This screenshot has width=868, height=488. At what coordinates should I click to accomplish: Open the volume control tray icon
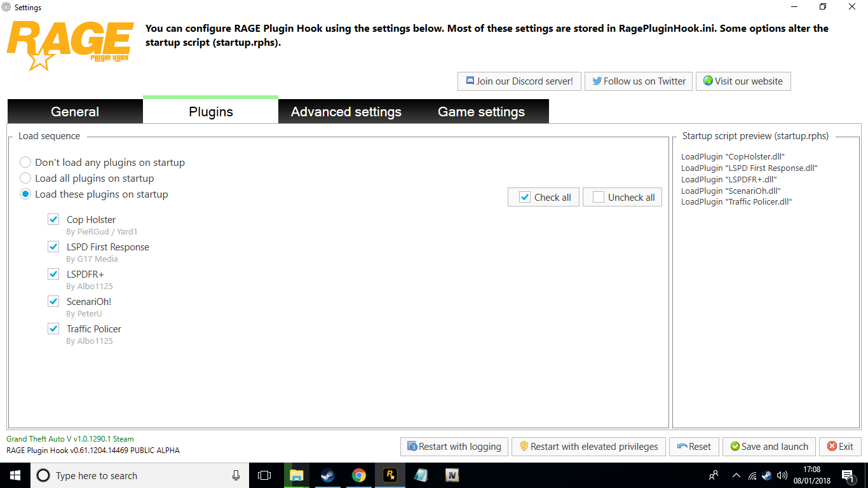coord(782,475)
